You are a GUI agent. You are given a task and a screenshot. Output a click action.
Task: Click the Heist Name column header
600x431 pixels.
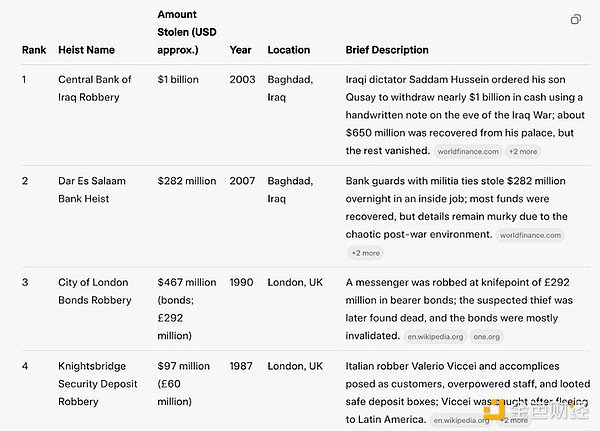[x=86, y=50]
